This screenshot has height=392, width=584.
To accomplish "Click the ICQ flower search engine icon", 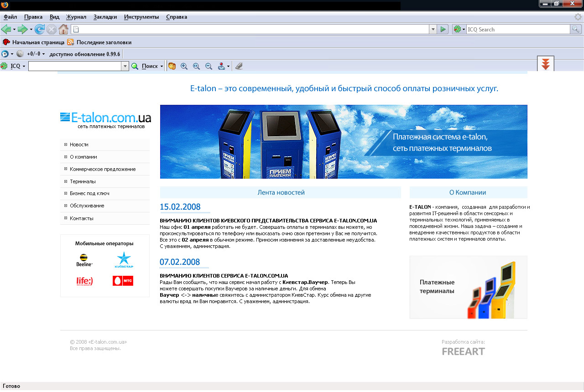I will point(457,29).
